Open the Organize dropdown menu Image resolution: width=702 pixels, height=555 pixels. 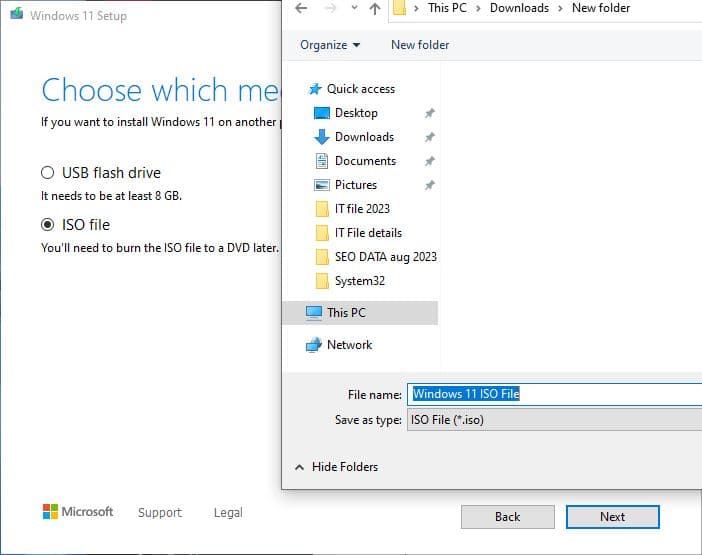pos(330,45)
